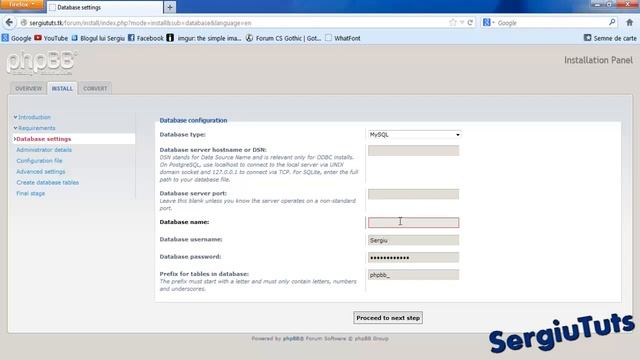
Task: Switch to the OVERVIEW tab
Action: 28,89
